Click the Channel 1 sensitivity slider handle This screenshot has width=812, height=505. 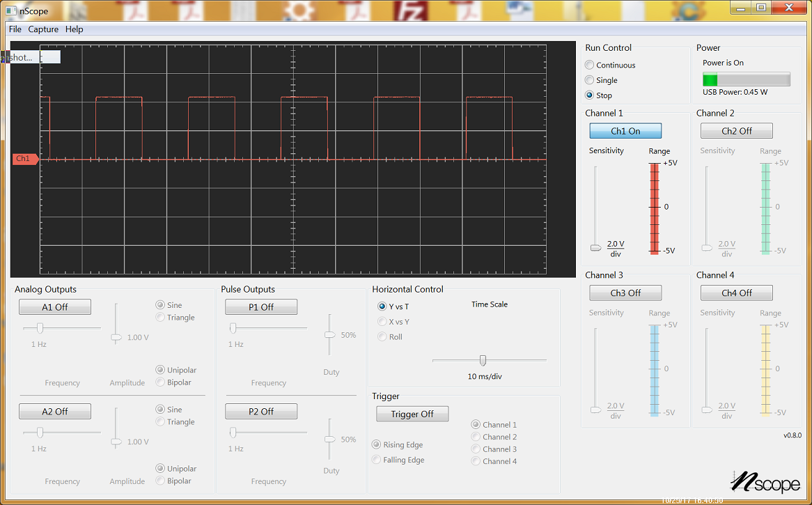[595, 247]
